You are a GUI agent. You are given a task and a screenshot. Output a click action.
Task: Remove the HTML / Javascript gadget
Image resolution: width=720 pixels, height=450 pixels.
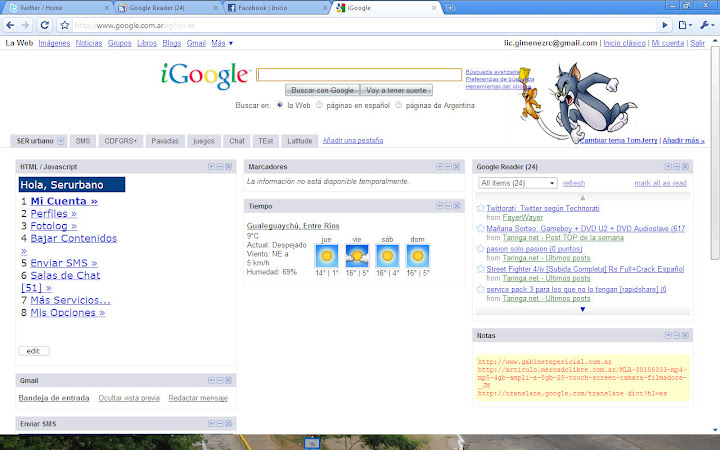pyautogui.click(x=228, y=167)
